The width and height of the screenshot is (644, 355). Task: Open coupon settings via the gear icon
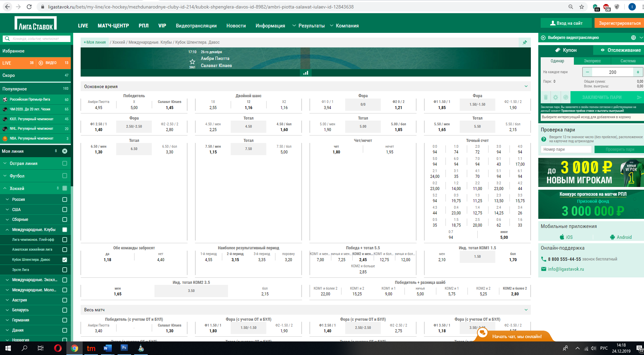pos(556,98)
